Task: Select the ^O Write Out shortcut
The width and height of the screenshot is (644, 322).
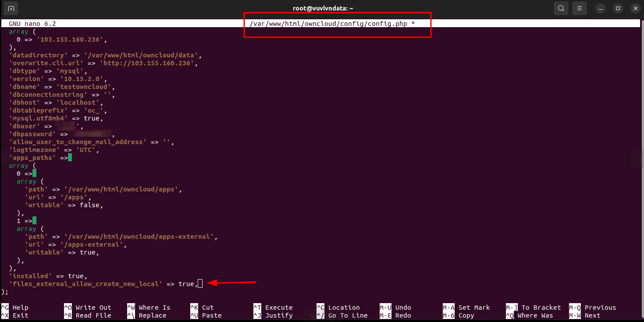Action: 87,308
